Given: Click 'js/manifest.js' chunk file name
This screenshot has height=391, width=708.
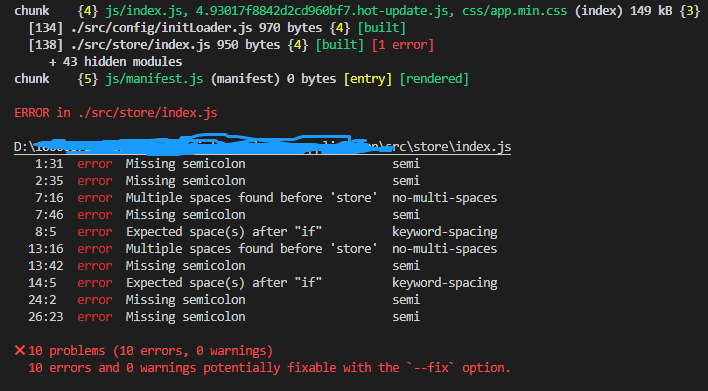Looking at the screenshot, I should 154,79.
